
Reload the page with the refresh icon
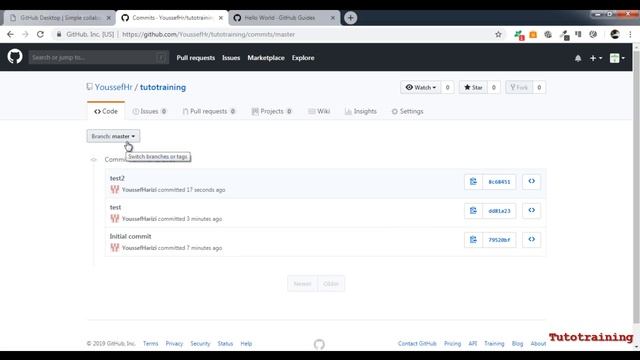(x=40, y=34)
